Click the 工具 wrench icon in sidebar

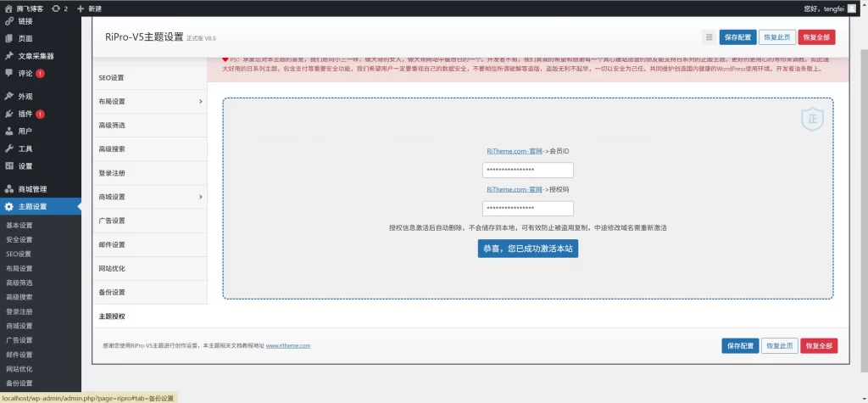[8, 148]
